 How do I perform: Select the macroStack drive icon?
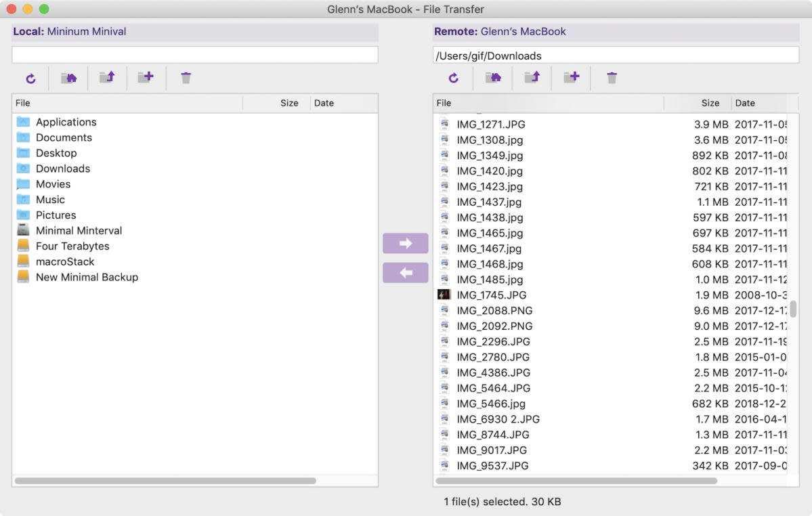pyautogui.click(x=23, y=261)
